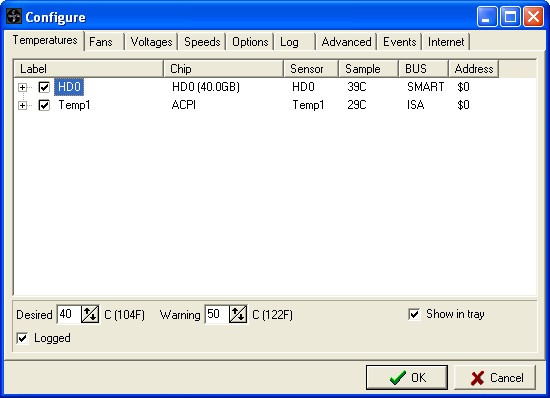Uncheck the Temp1 sensor checkbox

(44, 105)
